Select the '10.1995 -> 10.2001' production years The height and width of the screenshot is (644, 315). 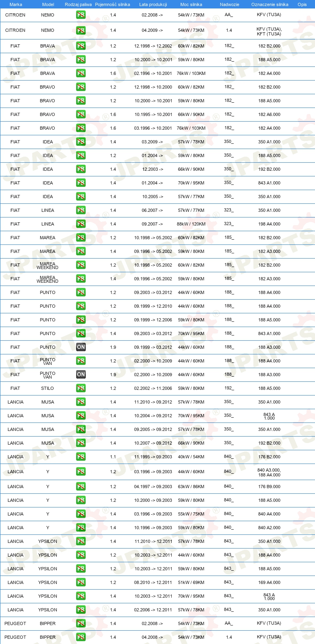coord(153,114)
